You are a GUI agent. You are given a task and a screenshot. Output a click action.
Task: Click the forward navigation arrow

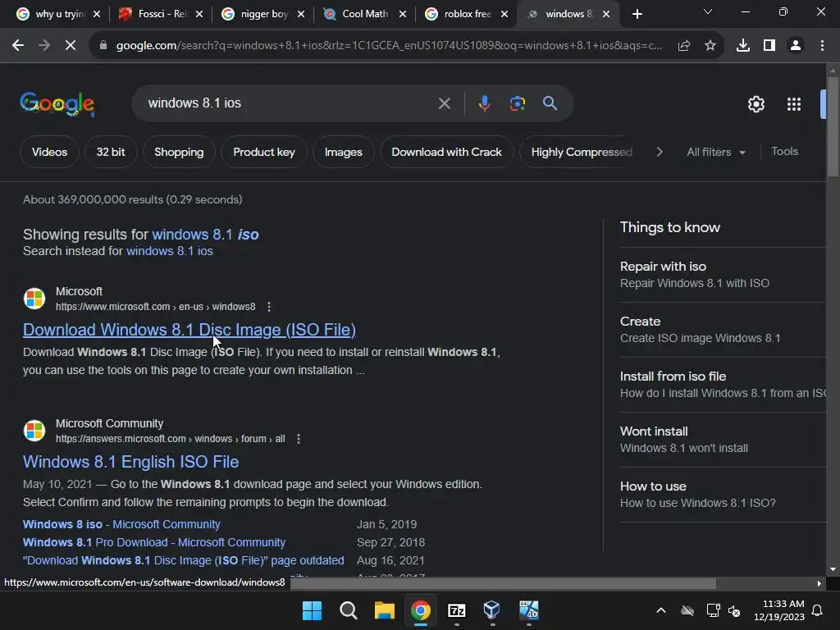pos(44,46)
